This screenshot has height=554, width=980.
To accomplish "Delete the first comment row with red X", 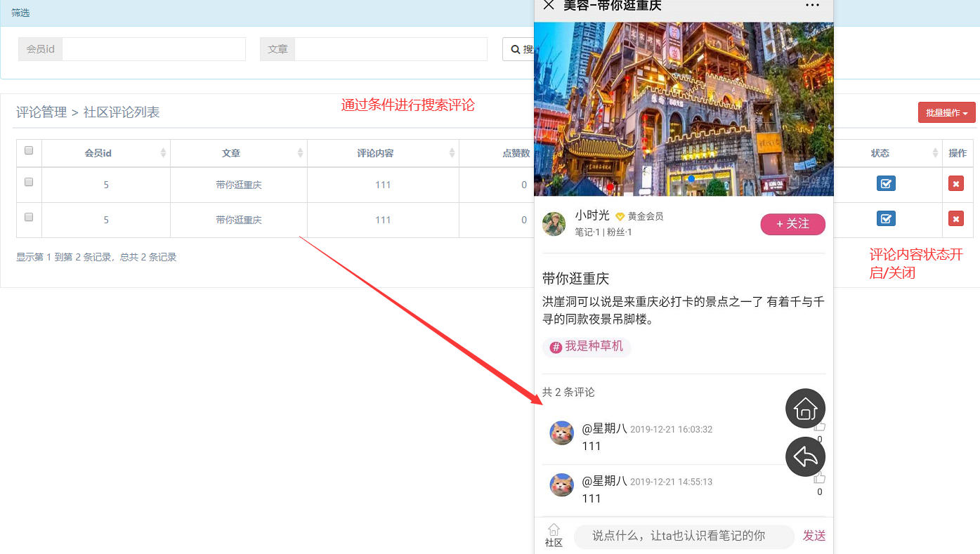I will (x=956, y=183).
